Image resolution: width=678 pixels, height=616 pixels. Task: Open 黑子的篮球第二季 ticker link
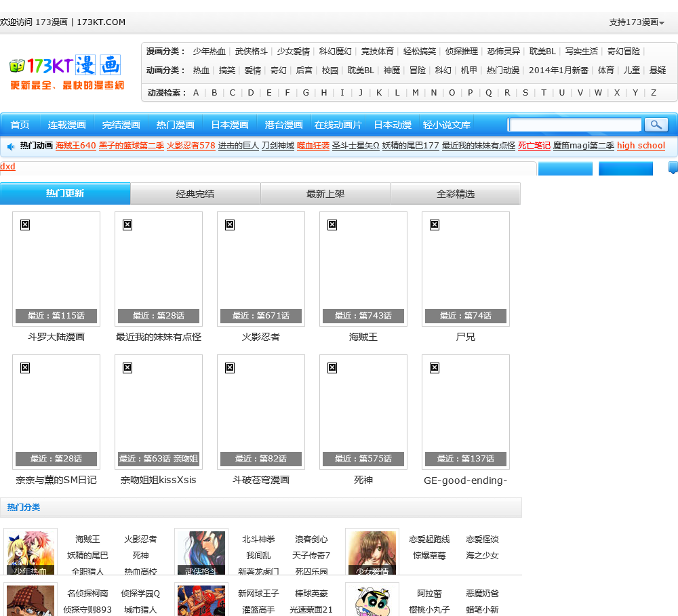point(132,146)
